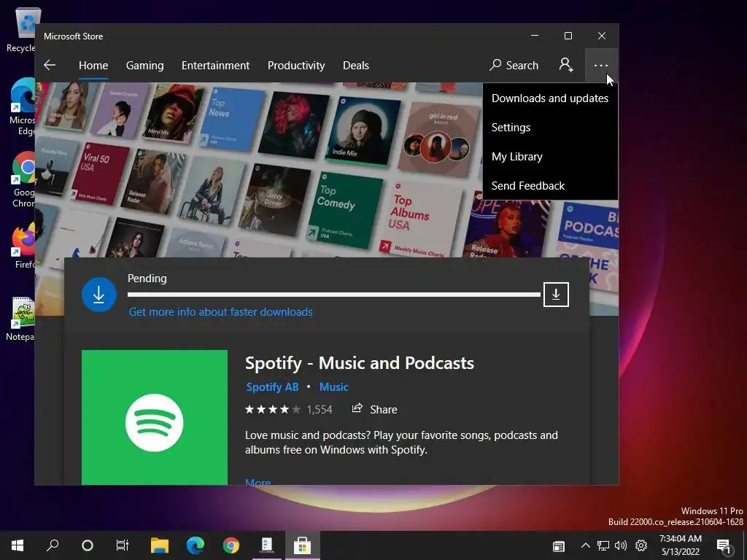Launch Edge from the taskbar

tap(196, 545)
